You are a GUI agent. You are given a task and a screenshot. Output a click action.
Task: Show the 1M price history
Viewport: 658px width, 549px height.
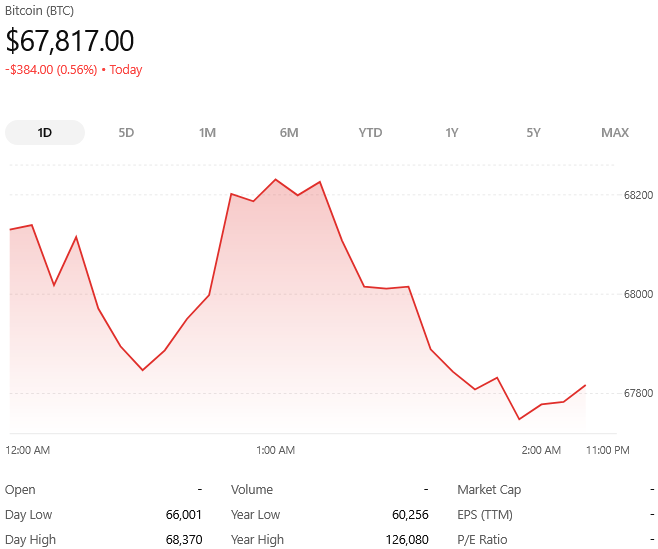(x=207, y=133)
